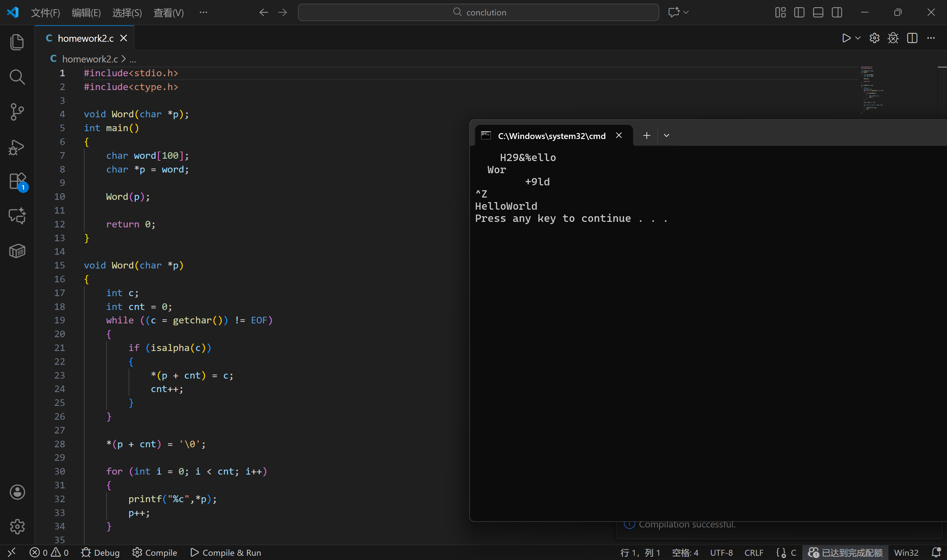Open Extensions view with update badge
This screenshot has width=947, height=560.
(x=17, y=181)
